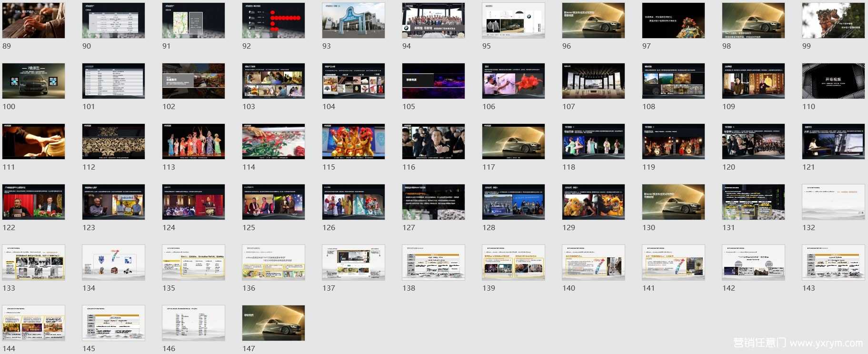The width and height of the screenshot is (868, 354).
Task: Select slide 129 with yellow lion dancers
Action: pyautogui.click(x=593, y=202)
